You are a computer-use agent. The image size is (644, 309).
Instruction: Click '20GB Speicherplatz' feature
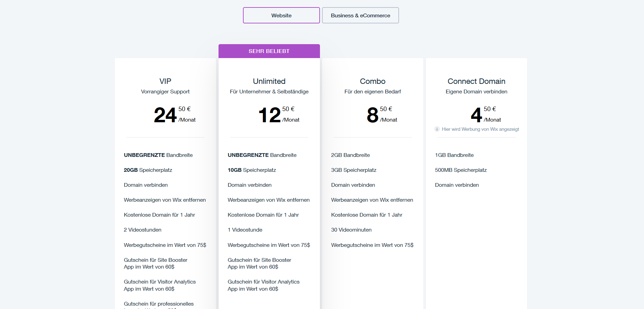[148, 170]
